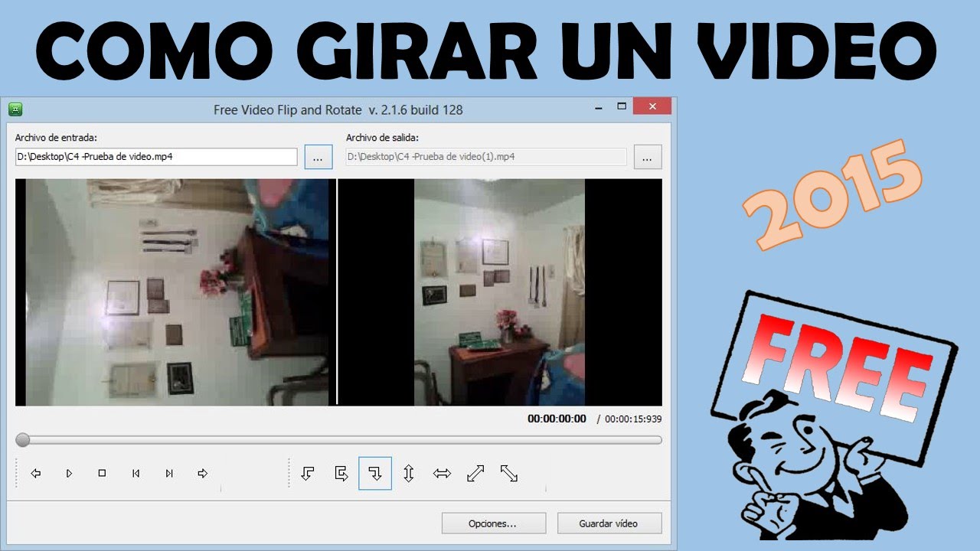Rotate video 90° counterclockwise (down-left arrow)
Image resolution: width=980 pixels, height=551 pixels.
tap(308, 474)
